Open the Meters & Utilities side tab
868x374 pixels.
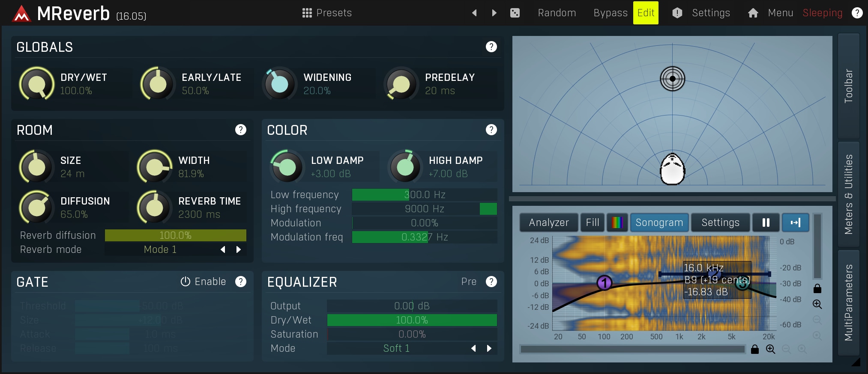click(848, 194)
